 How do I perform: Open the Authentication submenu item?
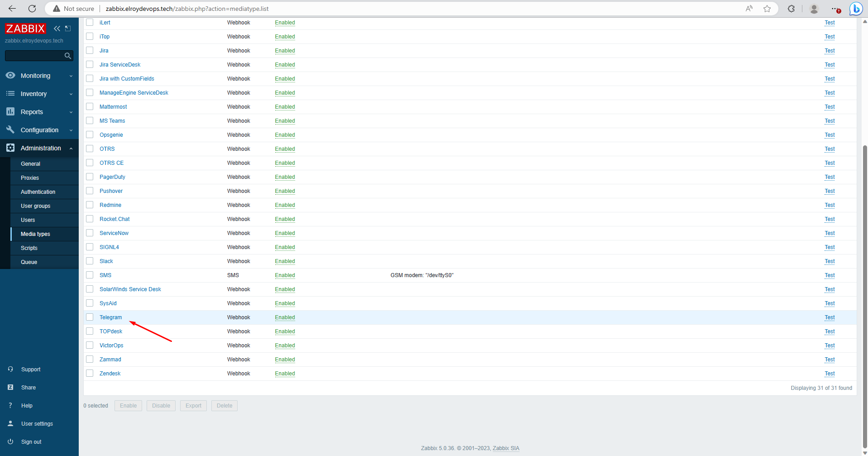point(44,192)
